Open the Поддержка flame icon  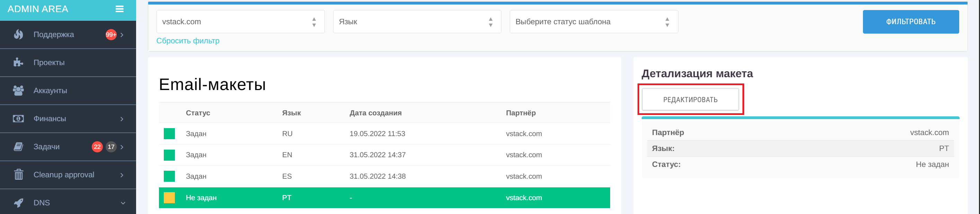18,34
